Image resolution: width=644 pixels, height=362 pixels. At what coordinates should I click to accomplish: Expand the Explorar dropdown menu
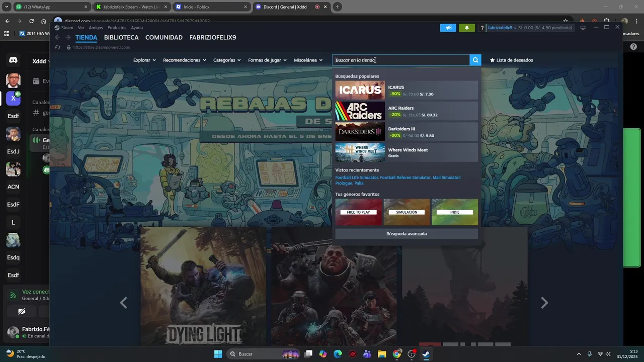144,60
